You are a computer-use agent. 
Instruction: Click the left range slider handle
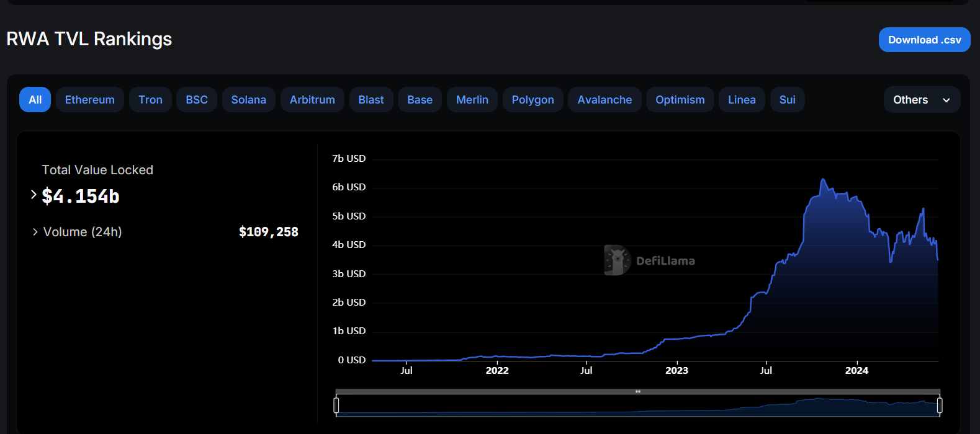(x=336, y=405)
